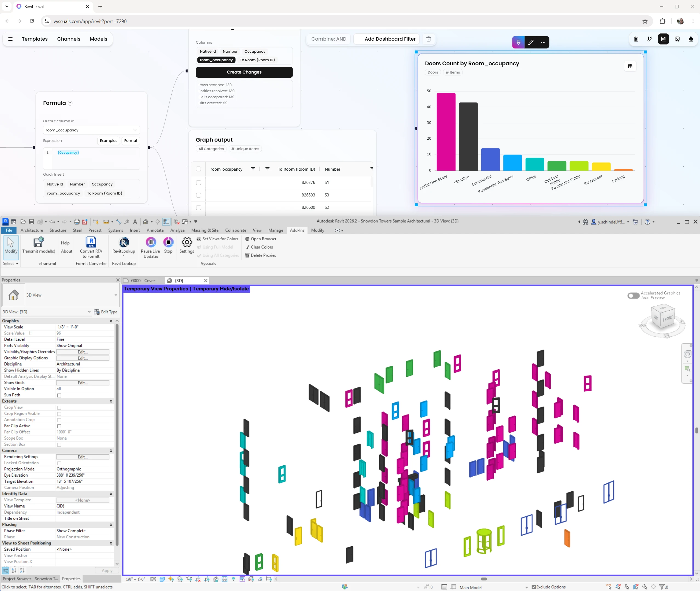The height and width of the screenshot is (591, 700).
Task: Click Add Dashboard Filter
Action: 386,39
